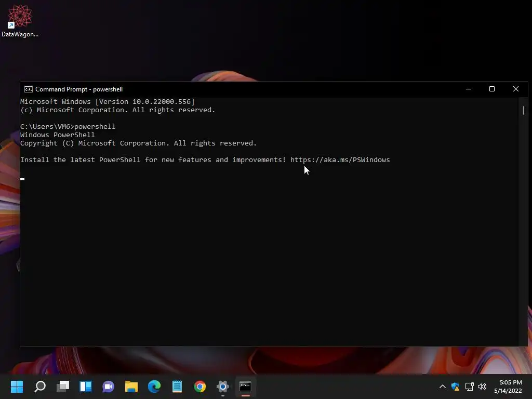
Task: Open Notepad from the taskbar
Action: pos(177,387)
